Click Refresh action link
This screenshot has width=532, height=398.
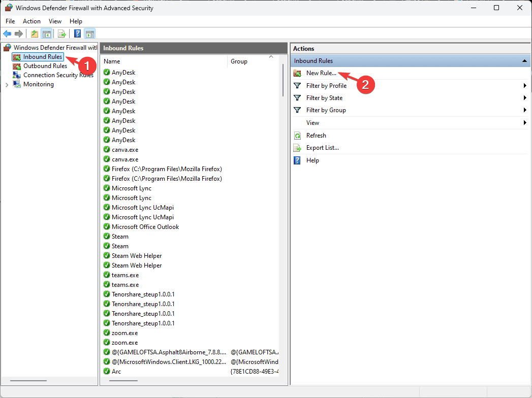(316, 136)
